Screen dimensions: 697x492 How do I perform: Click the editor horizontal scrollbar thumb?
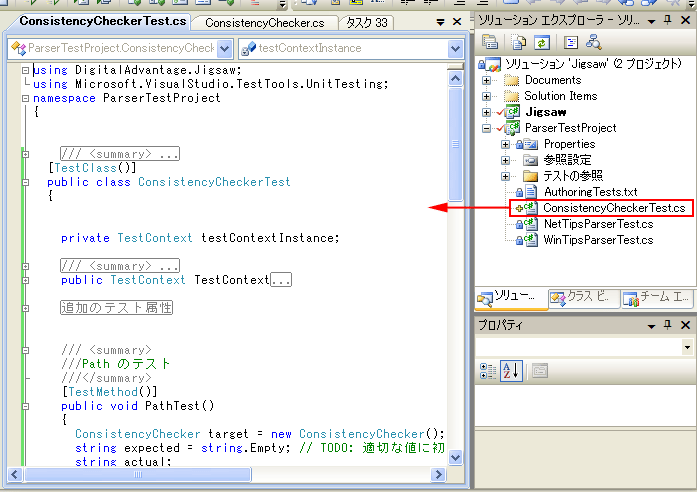(x=138, y=475)
